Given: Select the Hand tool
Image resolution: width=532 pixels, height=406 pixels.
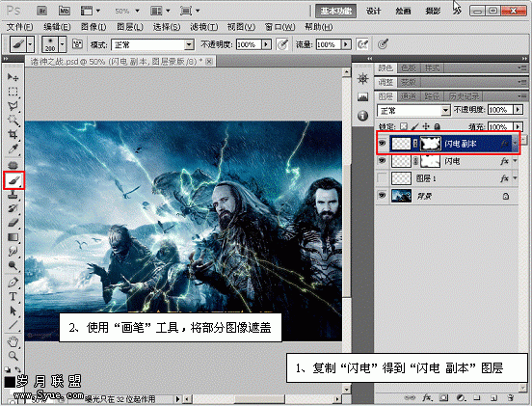Looking at the screenshot, I should (13, 341).
